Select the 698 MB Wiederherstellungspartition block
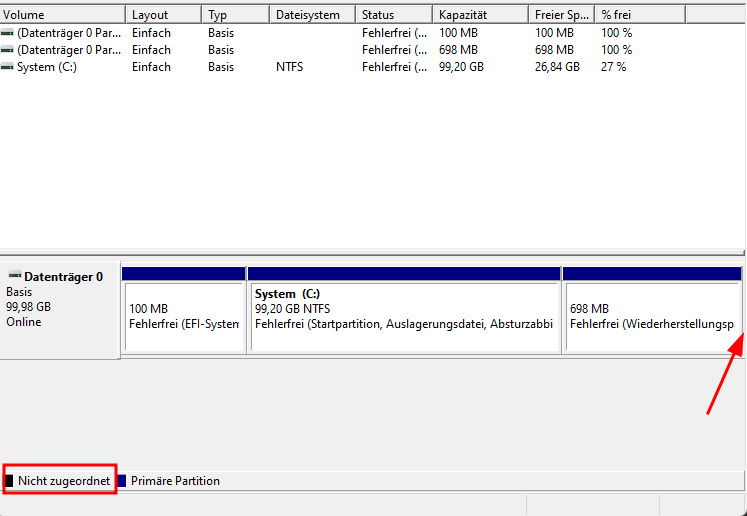The image size is (747, 516). 653,317
